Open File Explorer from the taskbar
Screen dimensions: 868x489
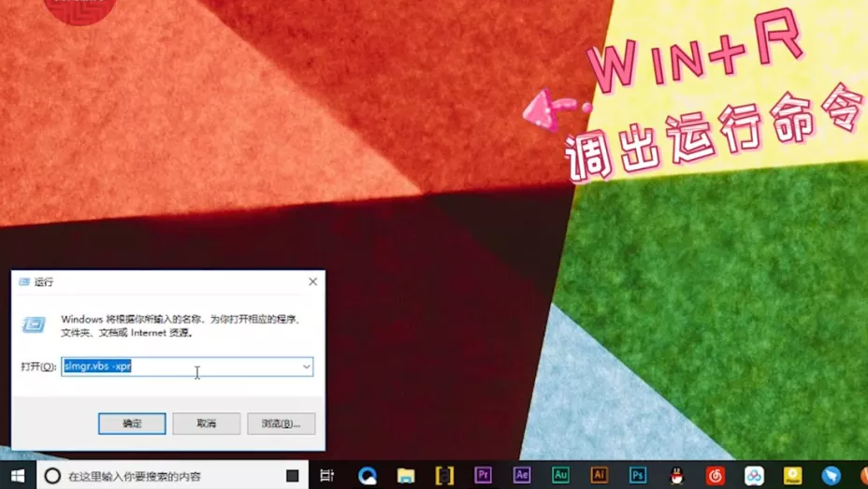pyautogui.click(x=406, y=476)
